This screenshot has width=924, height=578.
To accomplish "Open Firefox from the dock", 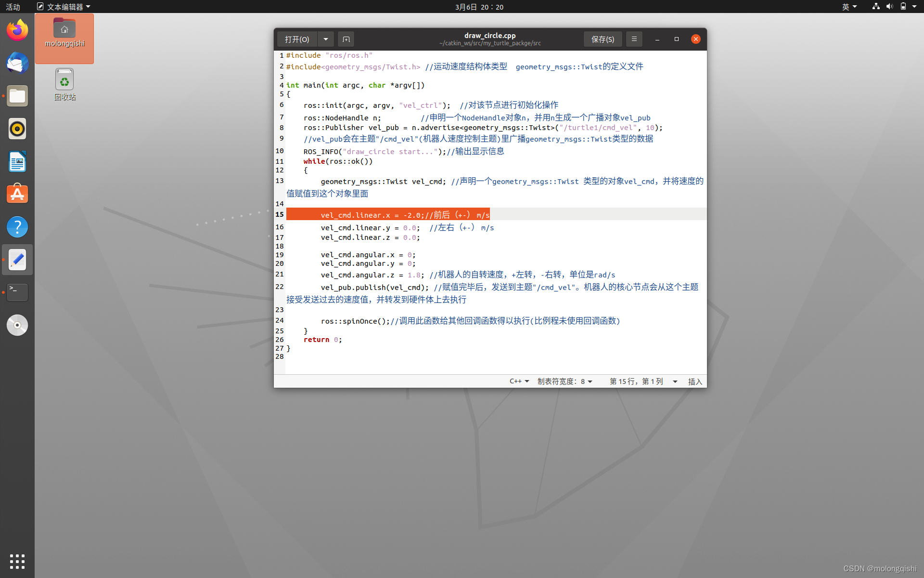I will 17,30.
